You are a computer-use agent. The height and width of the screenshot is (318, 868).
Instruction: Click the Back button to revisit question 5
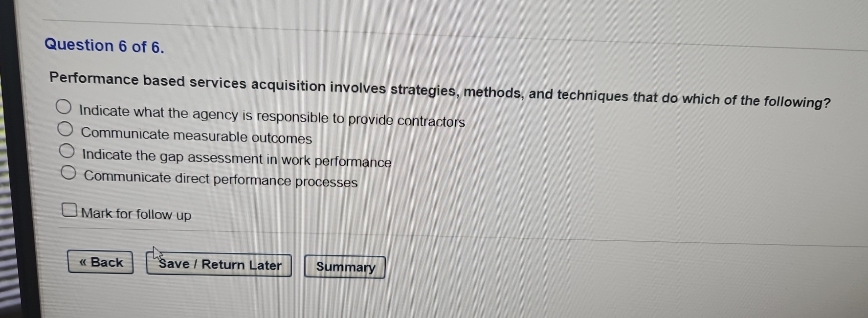tap(100, 263)
